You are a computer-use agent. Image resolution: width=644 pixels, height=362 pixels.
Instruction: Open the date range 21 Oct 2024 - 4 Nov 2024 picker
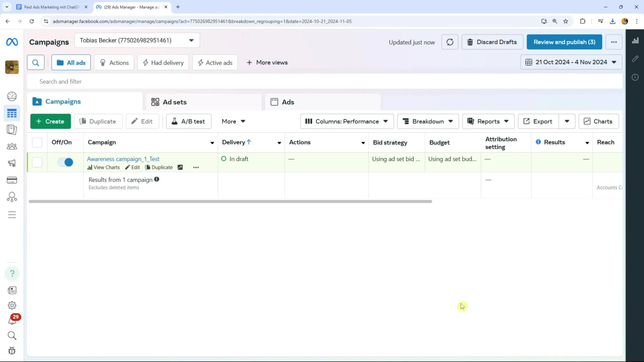click(x=571, y=62)
